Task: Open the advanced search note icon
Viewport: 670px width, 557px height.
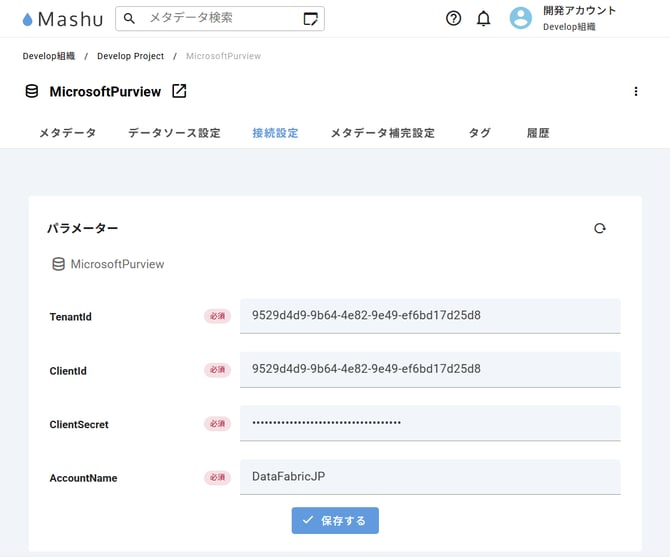Action: pos(310,19)
